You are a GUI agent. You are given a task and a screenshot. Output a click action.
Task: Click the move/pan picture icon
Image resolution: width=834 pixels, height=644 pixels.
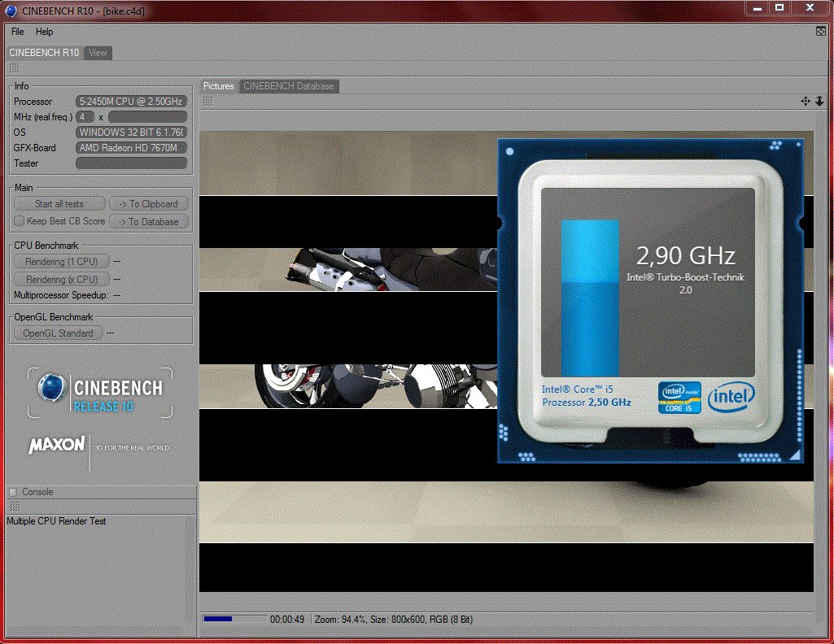pyautogui.click(x=806, y=101)
